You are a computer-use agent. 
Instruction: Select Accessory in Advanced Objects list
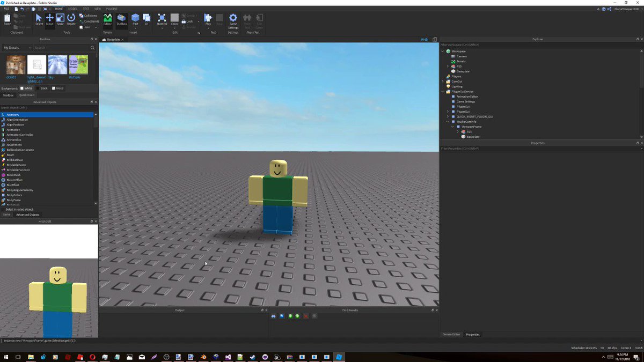click(47, 115)
